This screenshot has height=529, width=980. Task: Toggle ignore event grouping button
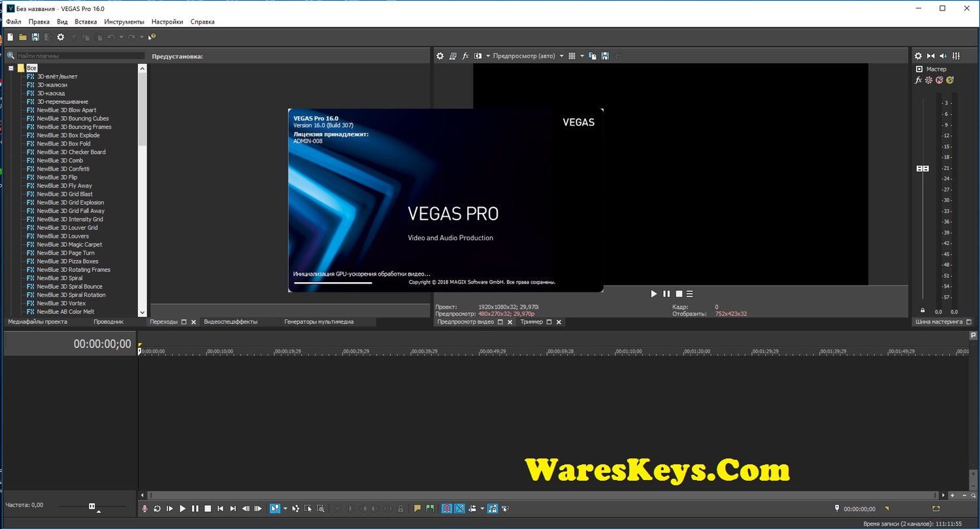[x=505, y=508]
